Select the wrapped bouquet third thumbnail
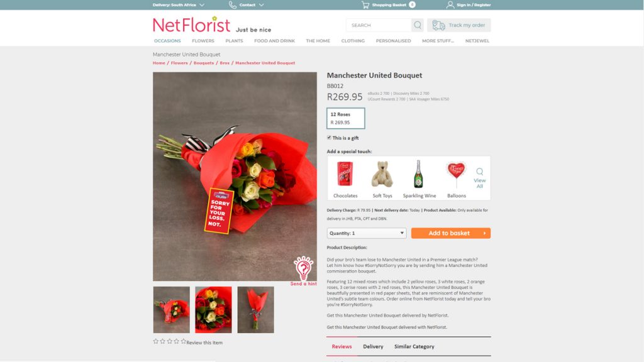Viewport: 644px width, 362px height. (255, 309)
